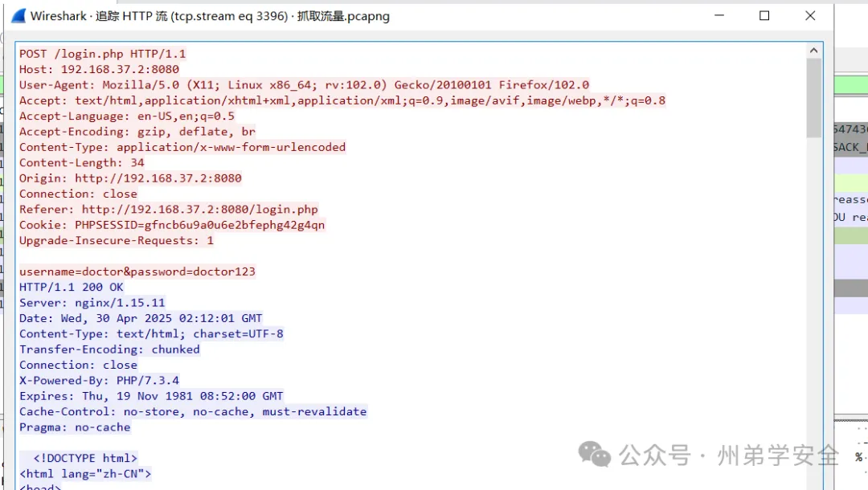Click the 'Upgrade-Insecure-Requests: 1' line
The height and width of the screenshot is (490, 868).
[117, 240]
